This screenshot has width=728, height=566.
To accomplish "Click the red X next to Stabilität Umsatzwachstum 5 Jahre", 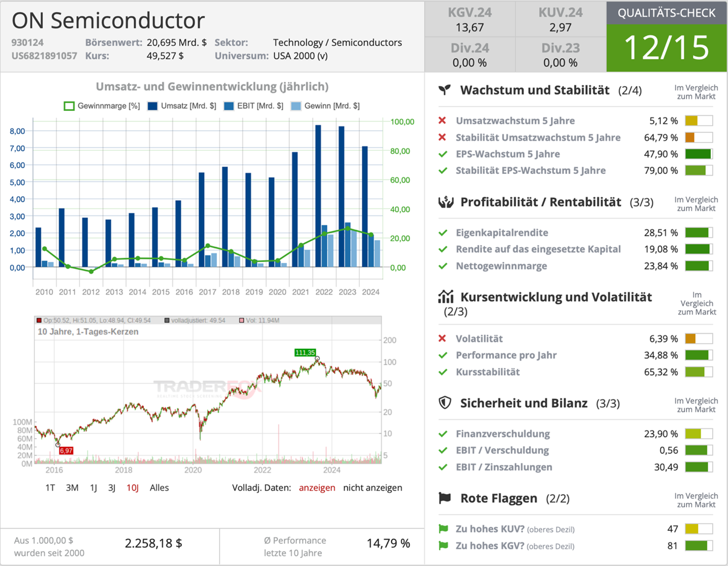I will coord(442,137).
